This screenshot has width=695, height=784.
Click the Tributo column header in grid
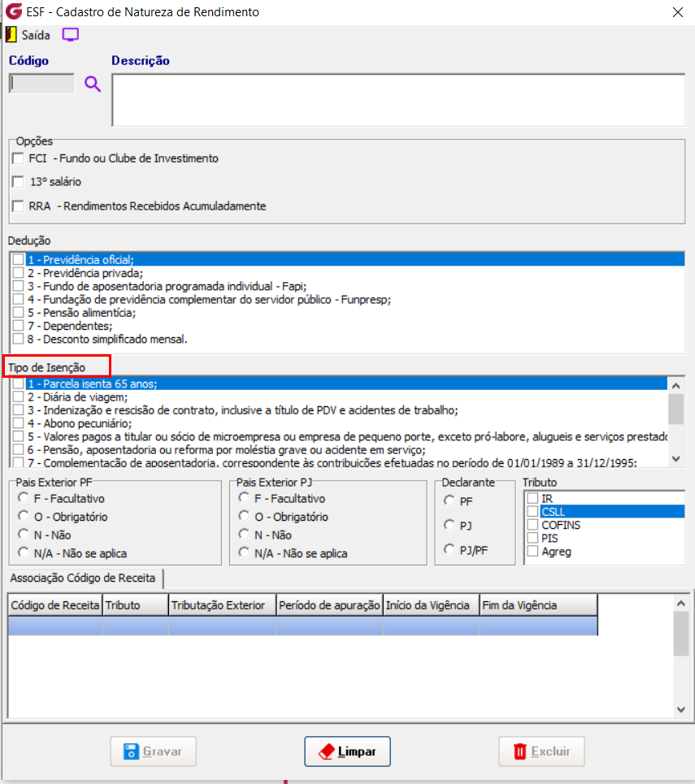(x=135, y=605)
